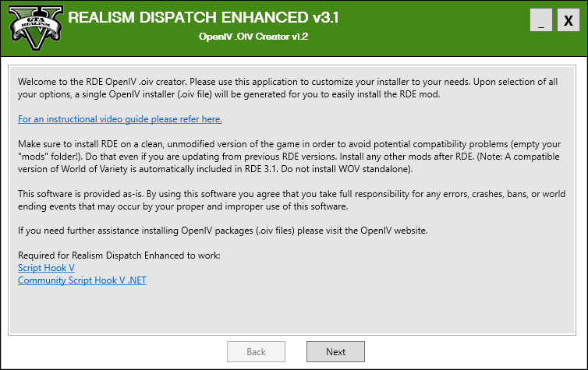Click the 'Required for Realism Dispatch Enhanced' label

pos(119,255)
